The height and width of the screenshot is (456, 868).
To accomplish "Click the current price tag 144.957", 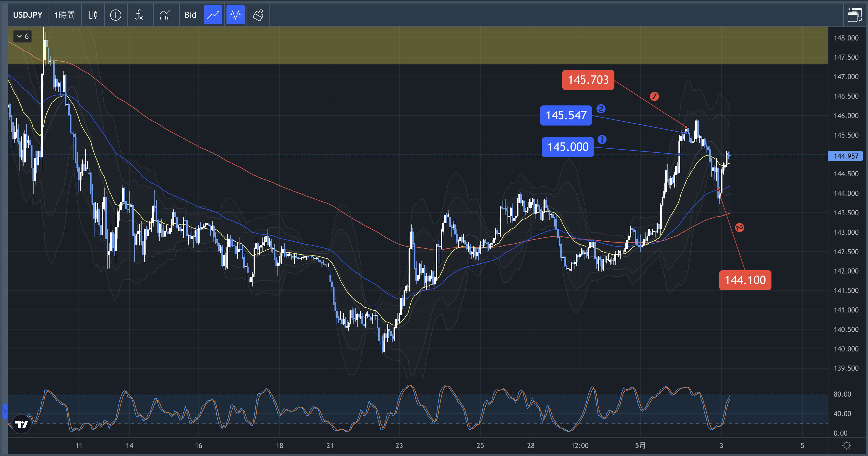I will (846, 156).
